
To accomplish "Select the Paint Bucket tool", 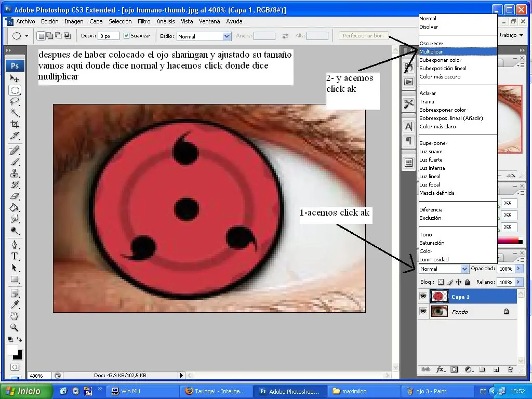I will tap(15, 207).
